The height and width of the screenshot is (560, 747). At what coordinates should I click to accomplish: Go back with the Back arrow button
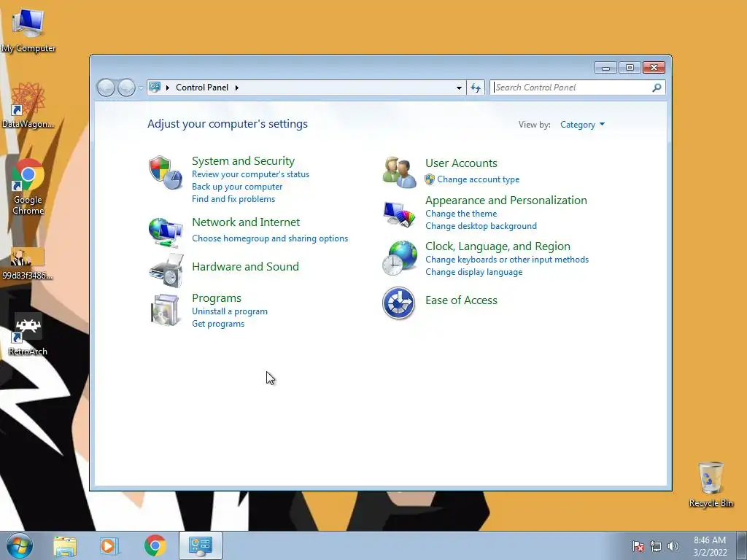pos(106,87)
